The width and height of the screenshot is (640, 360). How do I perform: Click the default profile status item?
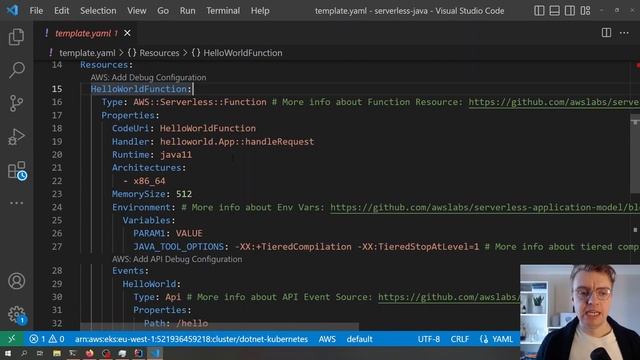[359, 339]
